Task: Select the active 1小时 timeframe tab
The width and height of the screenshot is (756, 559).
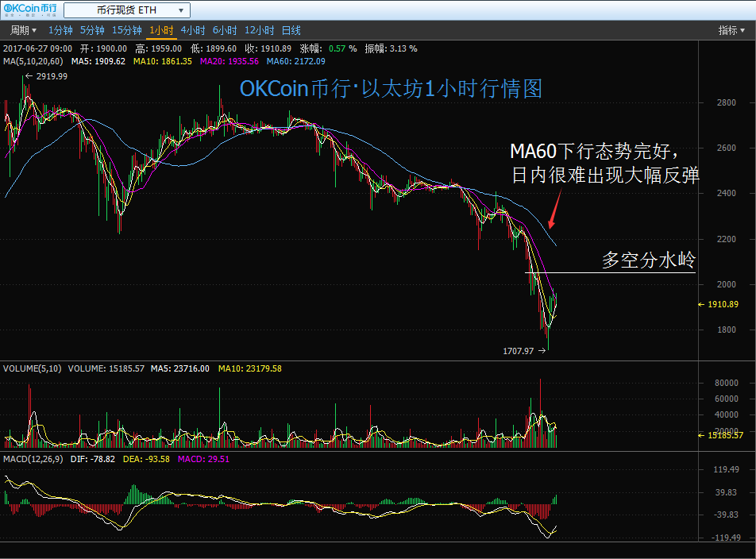Action: [161, 30]
